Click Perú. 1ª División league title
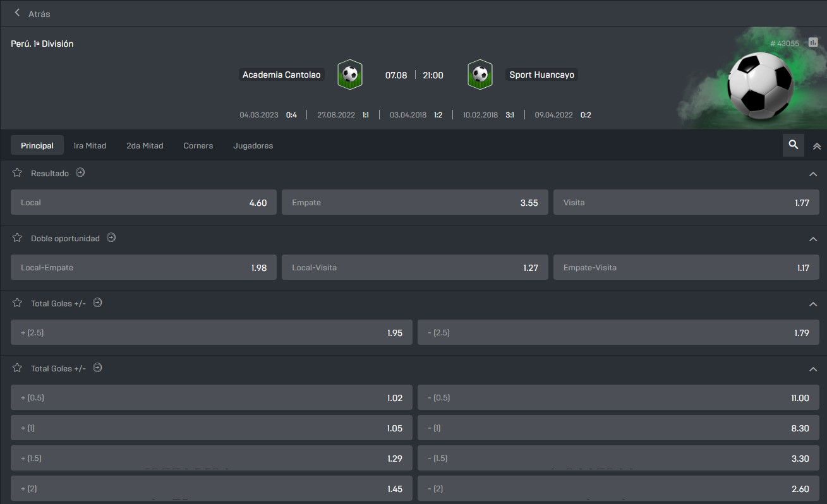This screenshot has height=504, width=827. 42,44
